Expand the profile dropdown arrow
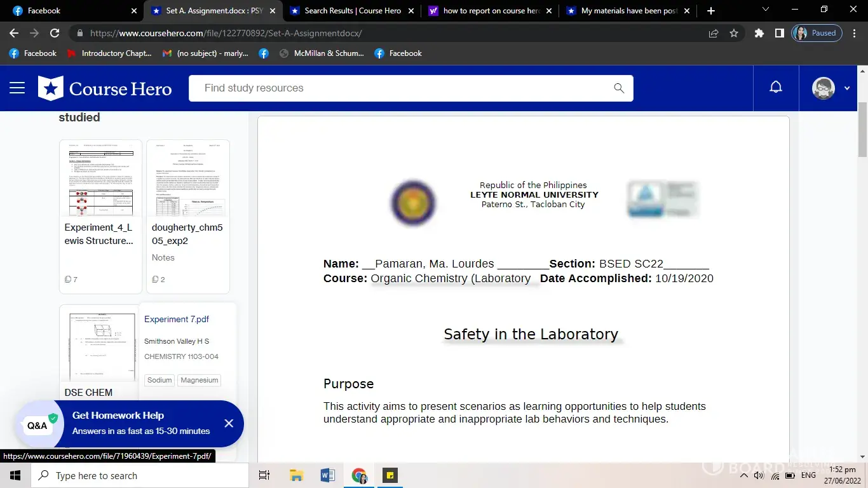868x488 pixels. (x=846, y=88)
